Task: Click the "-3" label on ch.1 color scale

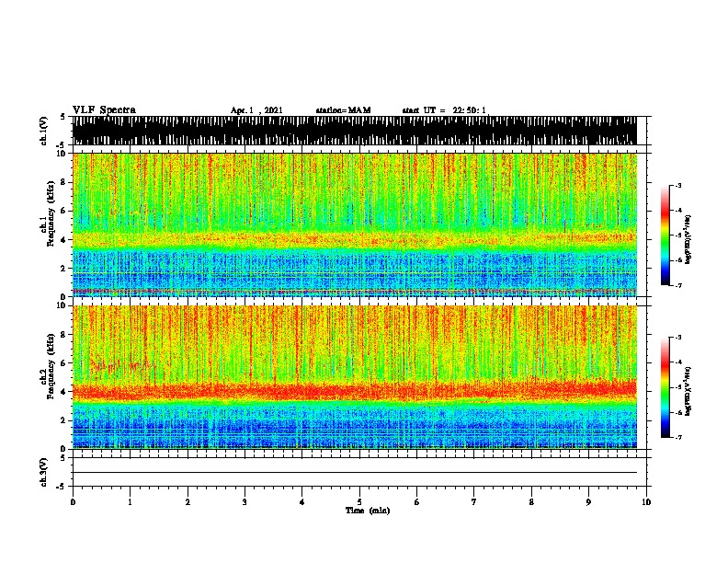Action: point(677,185)
